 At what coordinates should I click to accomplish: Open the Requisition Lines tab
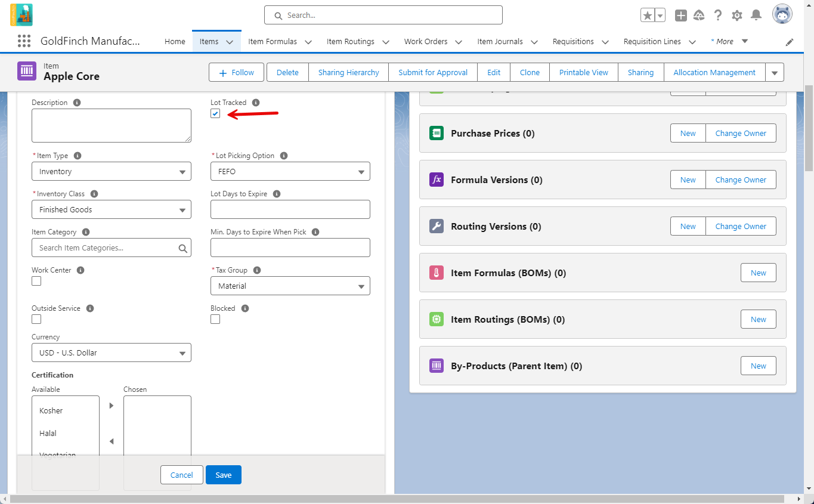coord(652,41)
